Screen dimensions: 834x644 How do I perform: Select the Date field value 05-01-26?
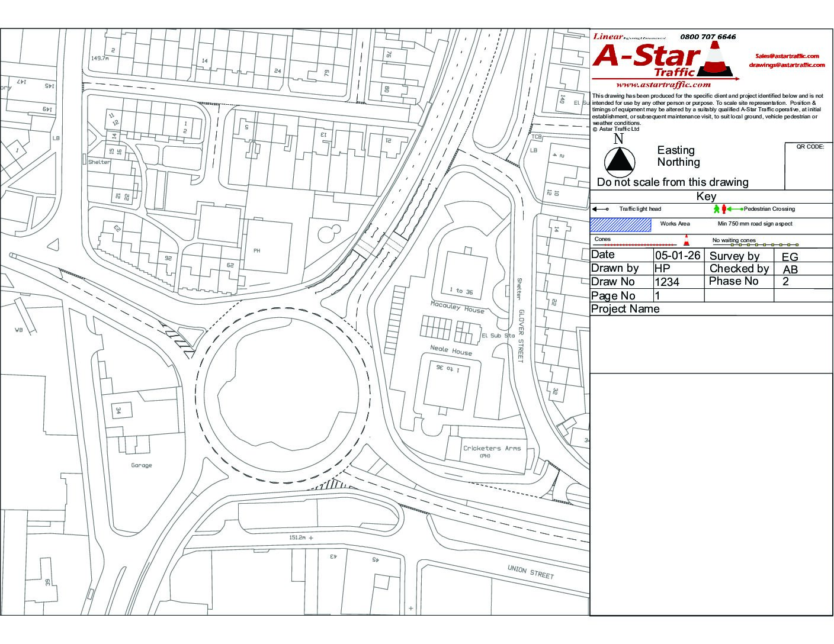679,255
